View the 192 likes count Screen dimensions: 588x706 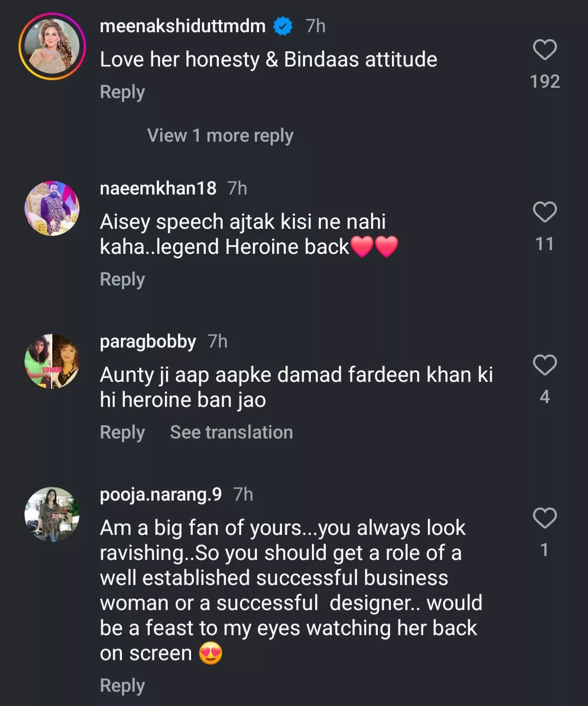(544, 82)
